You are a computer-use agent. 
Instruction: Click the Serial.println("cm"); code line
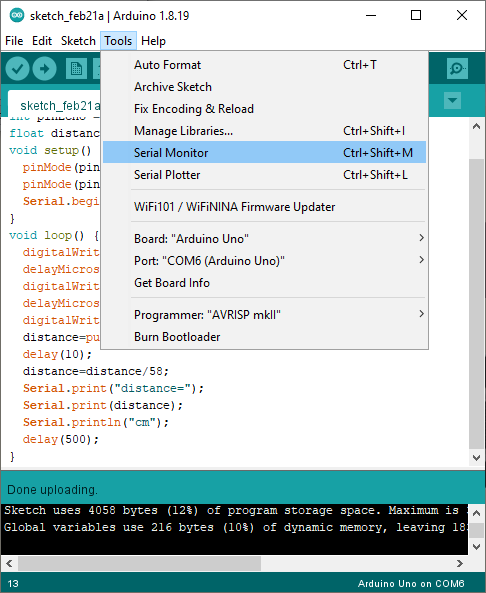pos(96,422)
